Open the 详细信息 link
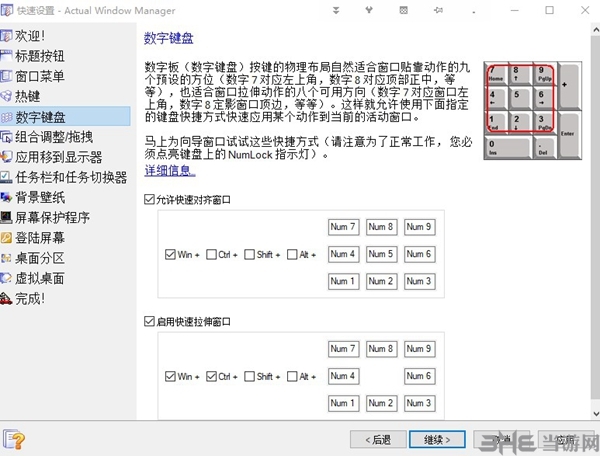The width and height of the screenshot is (600, 456). click(x=170, y=170)
